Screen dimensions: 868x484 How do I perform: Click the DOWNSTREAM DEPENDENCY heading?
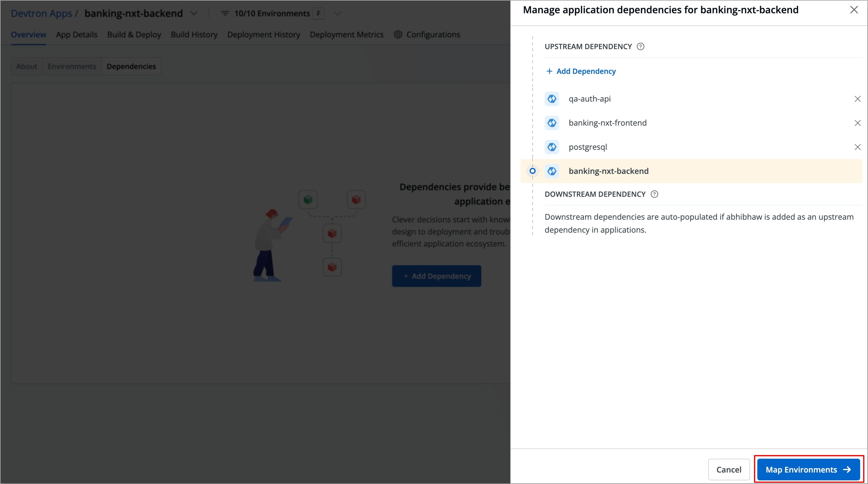click(595, 194)
